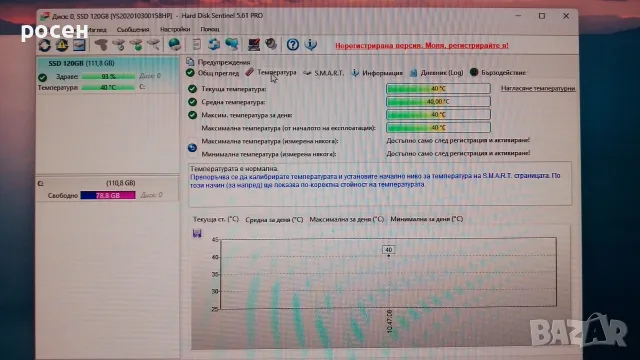Select SSD 120GB disk in left panel

81,63
